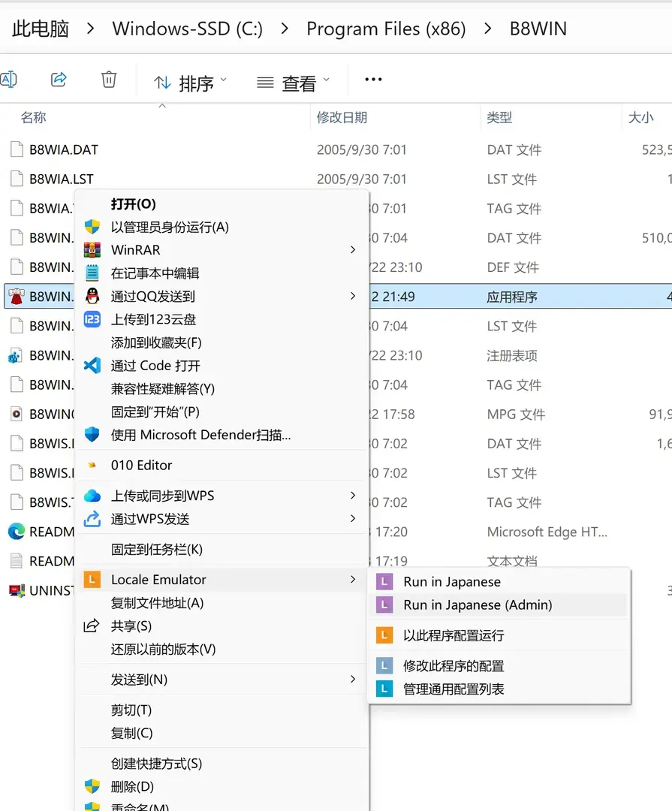Click the B8WIN application icon in the list
The image size is (672, 811).
coord(17,297)
